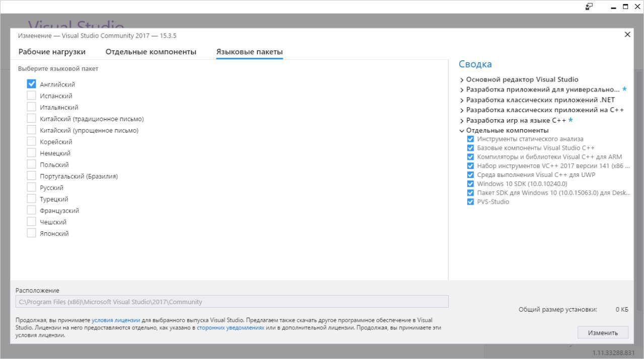Check the Русский language pack

point(31,188)
